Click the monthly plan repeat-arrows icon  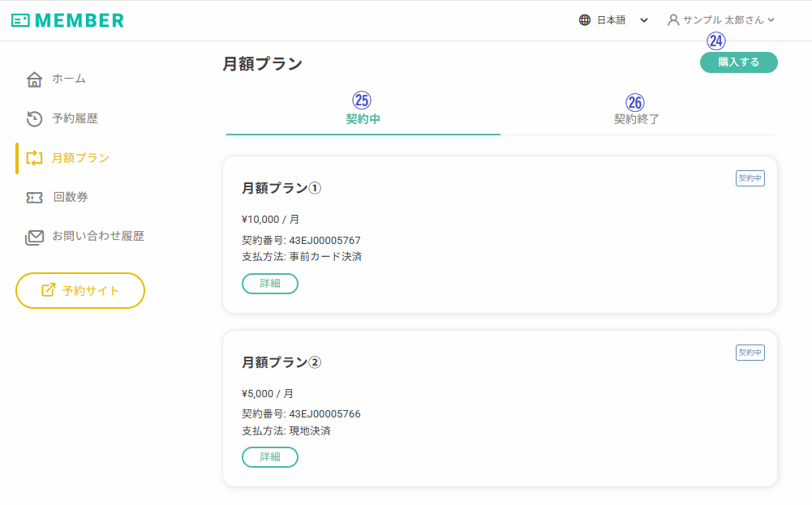tap(34, 158)
